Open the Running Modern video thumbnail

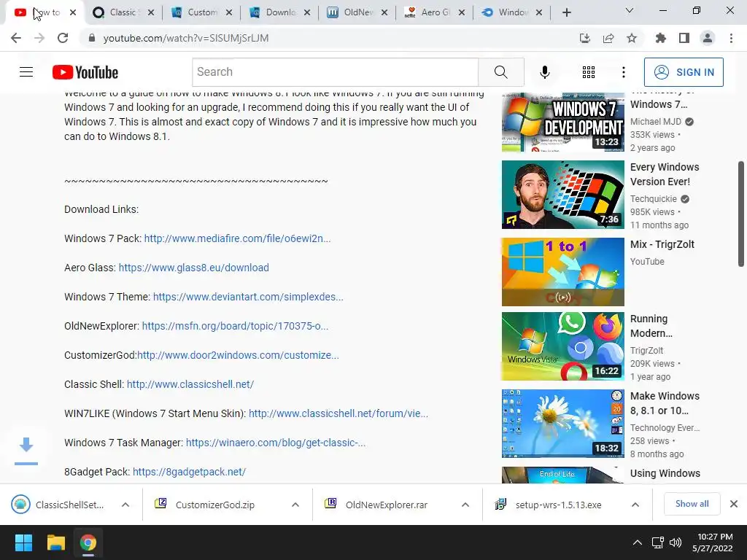point(562,346)
